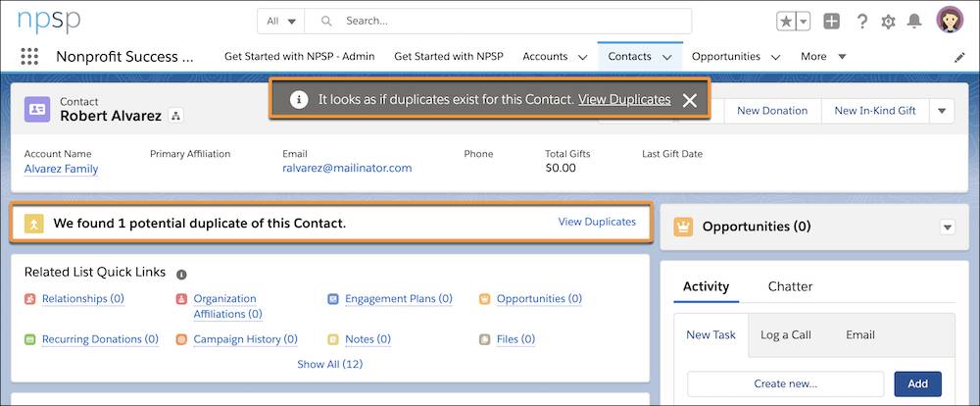
Task: Click the Organization Affiliations quick link icon
Action: click(182, 299)
